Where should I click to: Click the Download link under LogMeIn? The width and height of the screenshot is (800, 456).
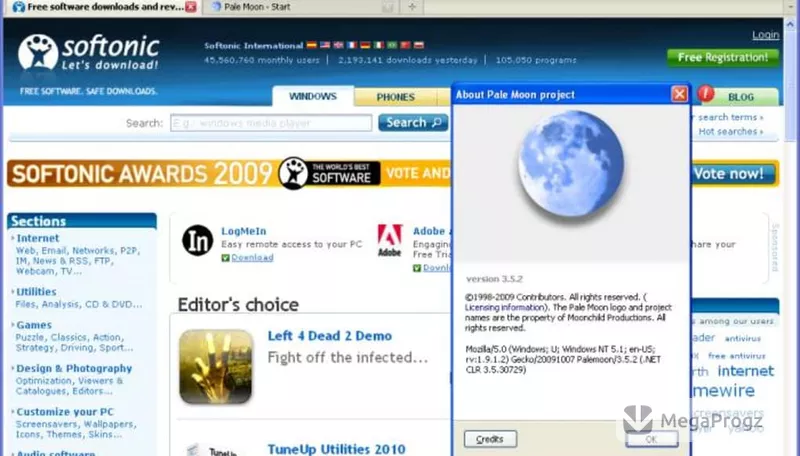(x=253, y=258)
